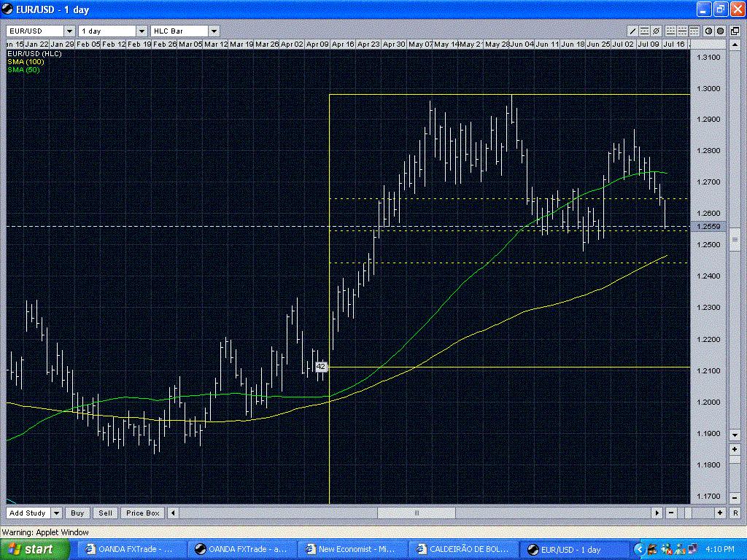Click the chart scrollbar right arrow
Image resolution: width=747 pixels, height=560 pixels.
point(659,513)
